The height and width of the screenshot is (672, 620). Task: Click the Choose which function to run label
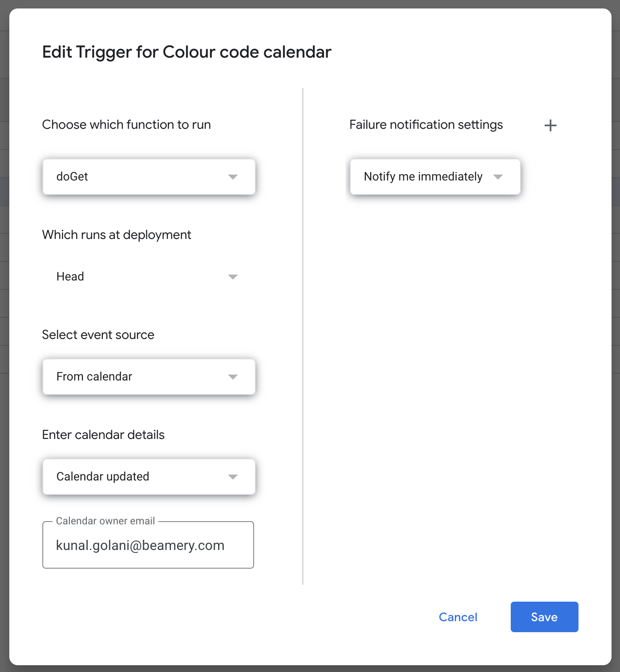126,125
